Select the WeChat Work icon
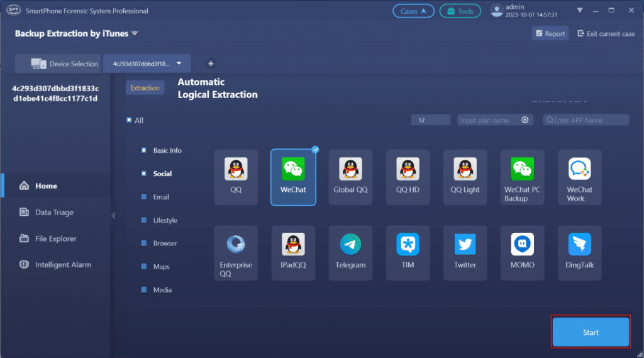Viewport: 644px width, 358px height. tap(579, 169)
